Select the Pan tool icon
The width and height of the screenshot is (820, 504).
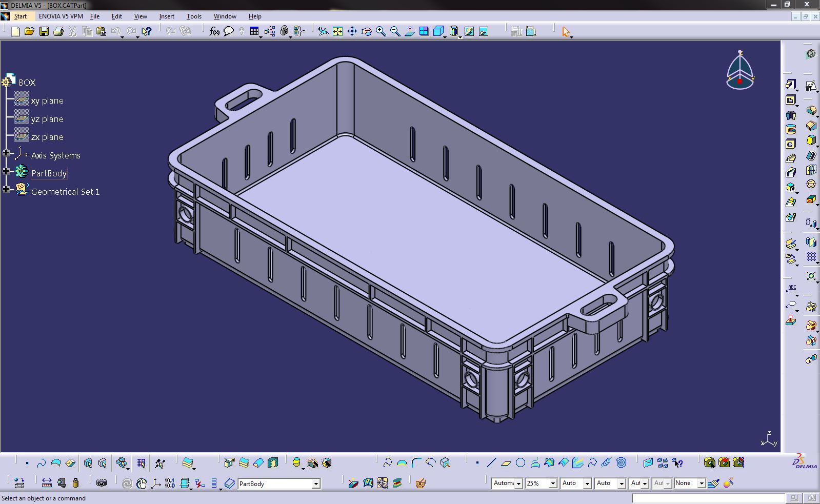pos(352,31)
